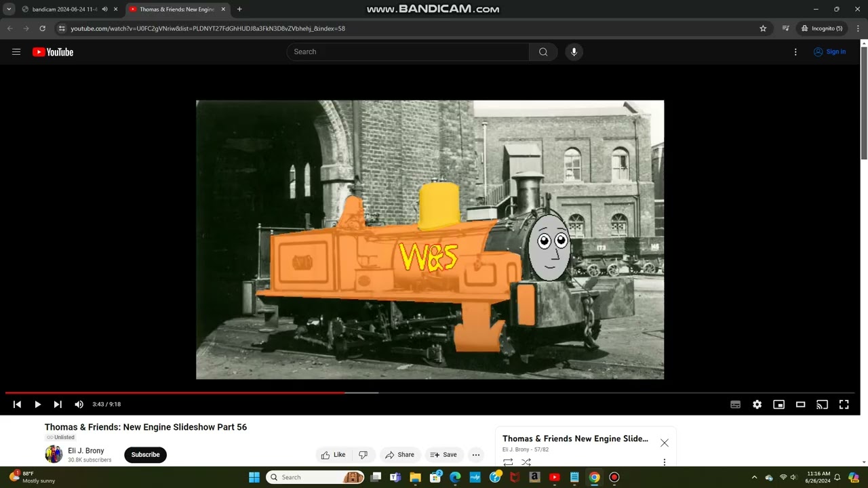Open browser media controls

785,28
